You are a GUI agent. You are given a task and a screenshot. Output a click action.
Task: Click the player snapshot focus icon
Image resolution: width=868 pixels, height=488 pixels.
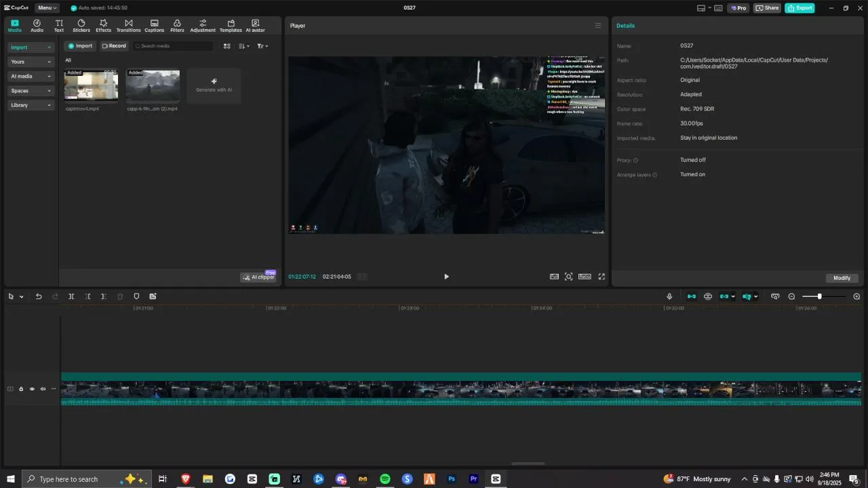(569, 277)
